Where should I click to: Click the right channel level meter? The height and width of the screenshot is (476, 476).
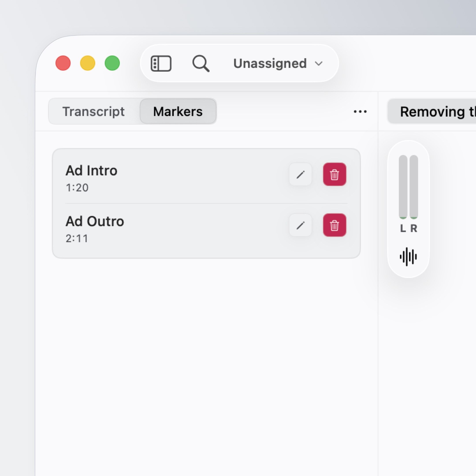[414, 187]
